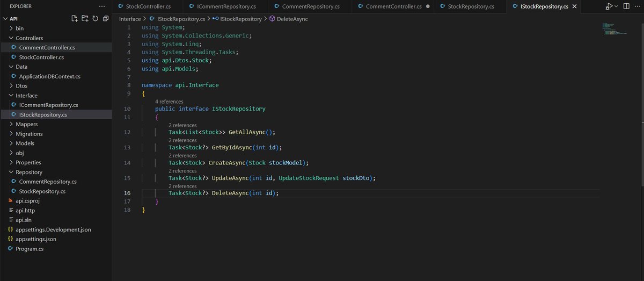Image resolution: width=644 pixels, height=281 pixels.
Task: Open ICommentRepository.cs in Explorer
Action: [48, 105]
